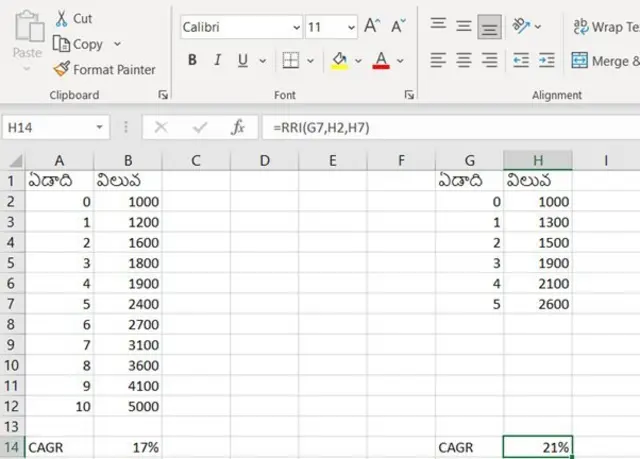640x459 pixels.
Task: Toggle Bold formatting
Action: coord(192,61)
